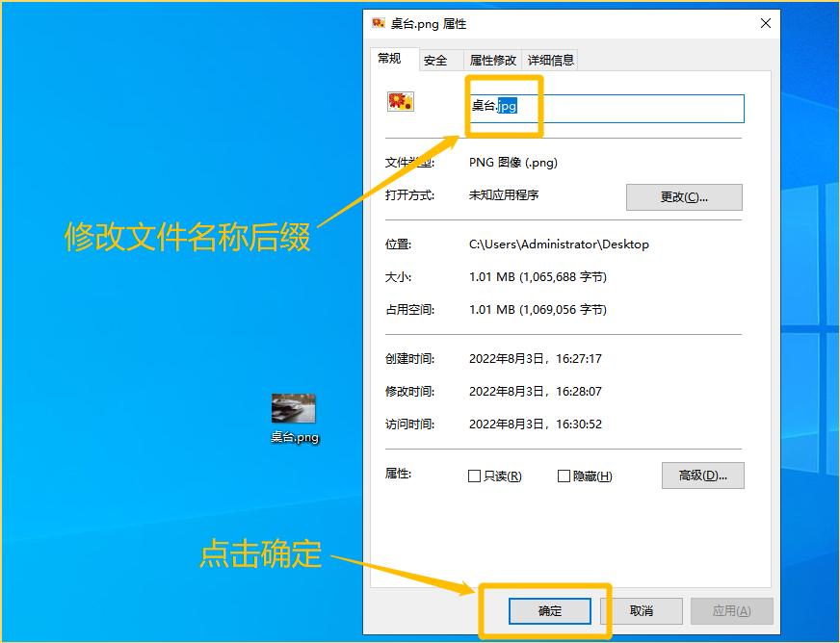Select the 桌台.png icon on the desktop
This screenshot has width=840, height=643.
[x=294, y=408]
